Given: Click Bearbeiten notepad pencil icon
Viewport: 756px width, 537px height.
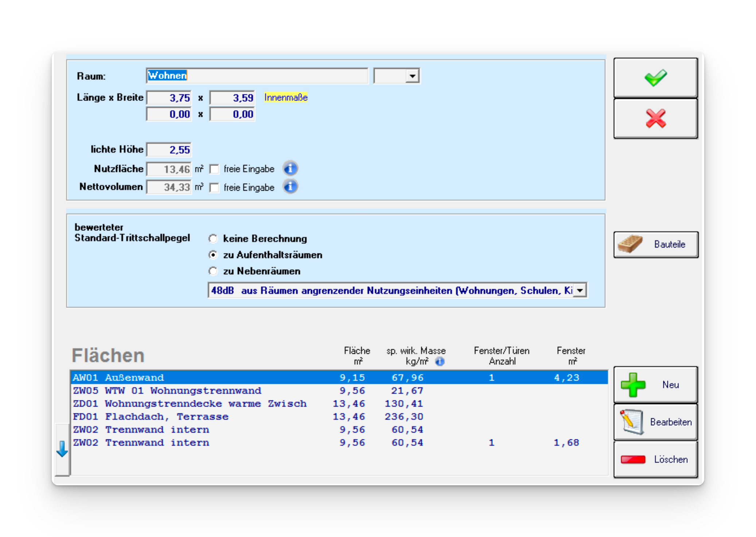Looking at the screenshot, I should (x=655, y=422).
